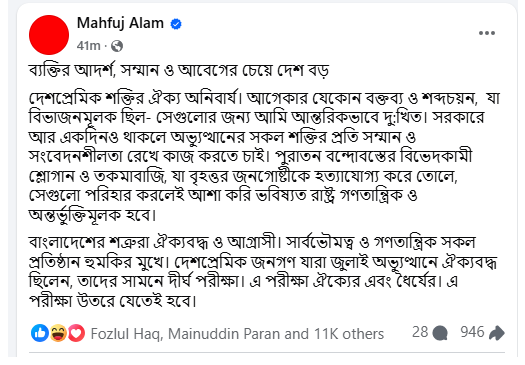Click the globe public audience icon
This screenshot has width=525, height=365.
117,46
